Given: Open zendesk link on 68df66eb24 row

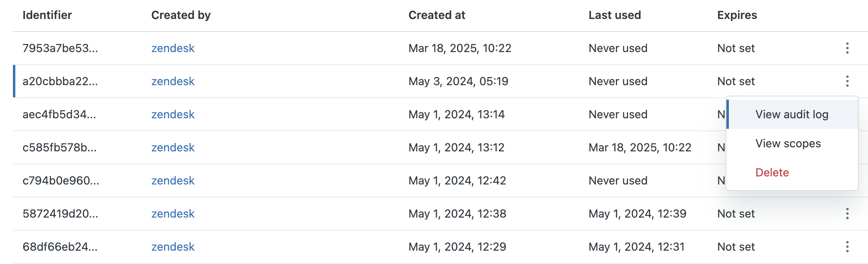Looking at the screenshot, I should click(x=173, y=247).
